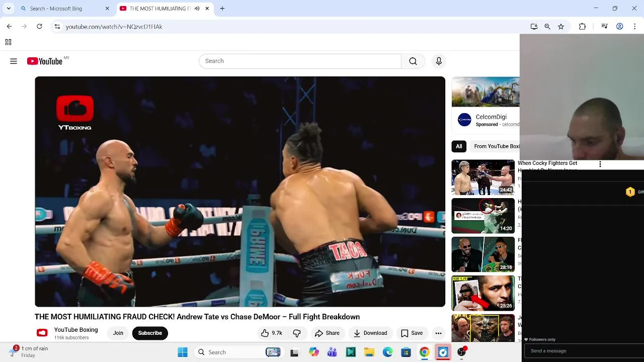Open the three-dot more actions below the video
644x362 pixels.
(438, 333)
